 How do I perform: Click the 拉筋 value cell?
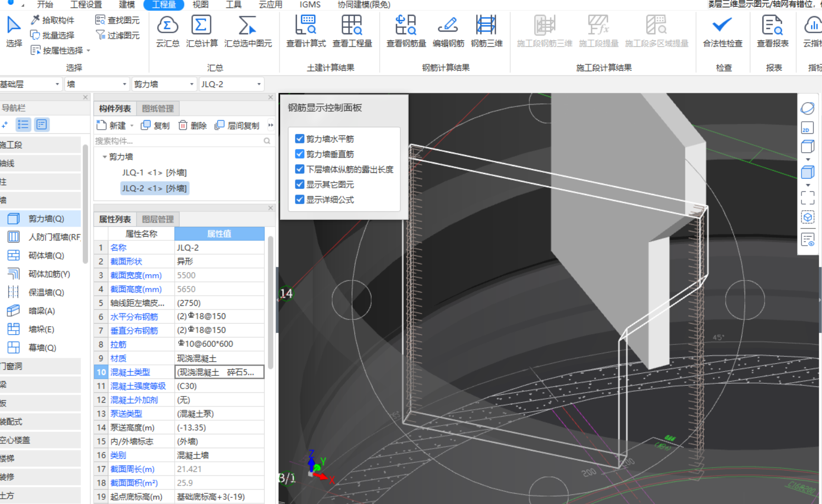219,344
